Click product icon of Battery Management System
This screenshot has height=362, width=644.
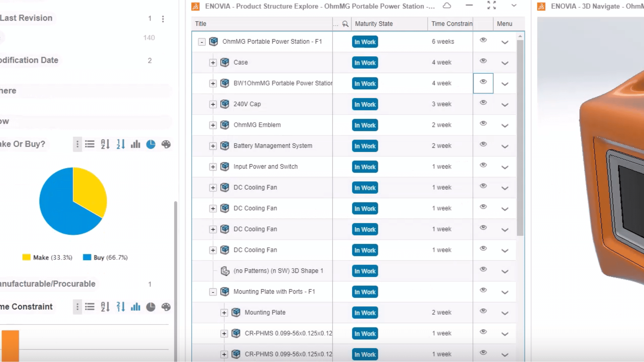tap(225, 146)
